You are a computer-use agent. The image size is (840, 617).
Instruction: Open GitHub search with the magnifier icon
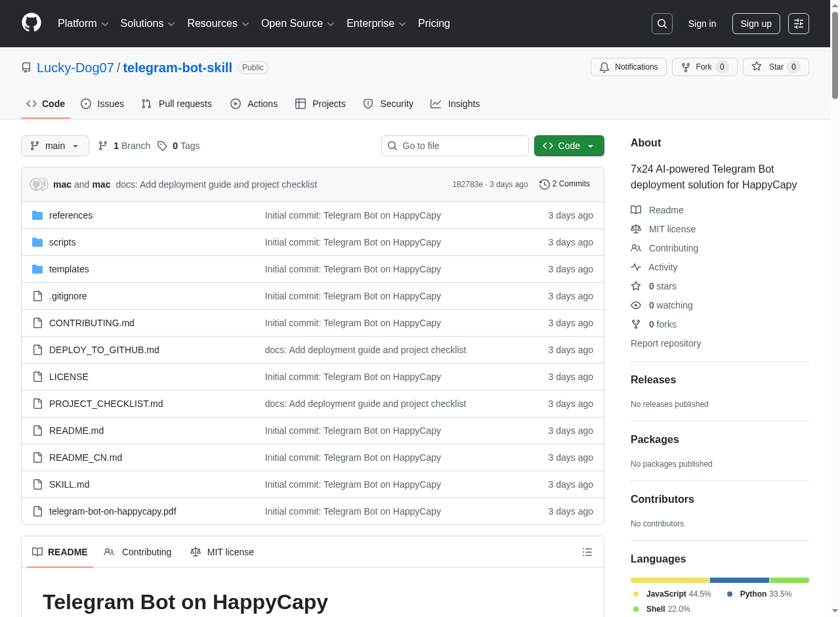661,23
